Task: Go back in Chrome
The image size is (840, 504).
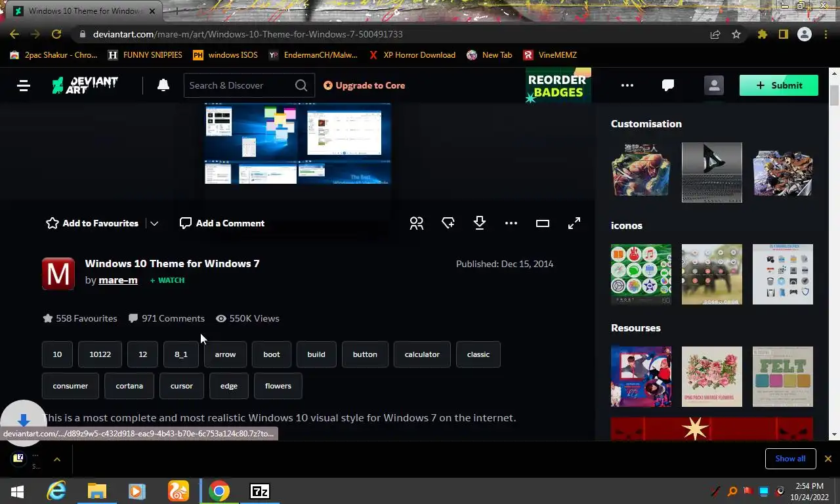Action: click(14, 34)
